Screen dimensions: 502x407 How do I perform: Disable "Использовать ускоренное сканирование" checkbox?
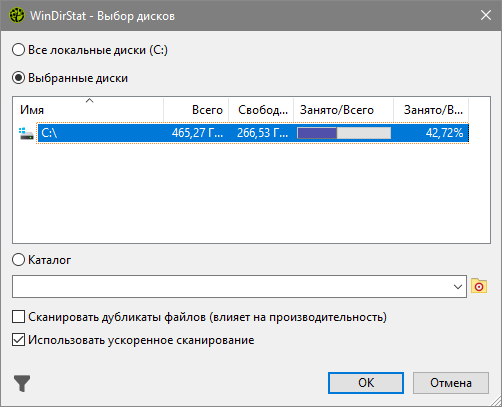18,340
